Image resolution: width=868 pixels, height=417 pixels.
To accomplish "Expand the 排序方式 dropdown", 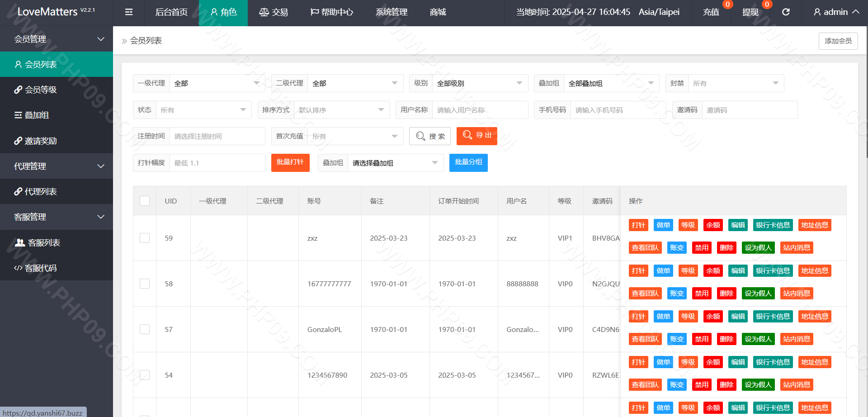I will tap(341, 110).
